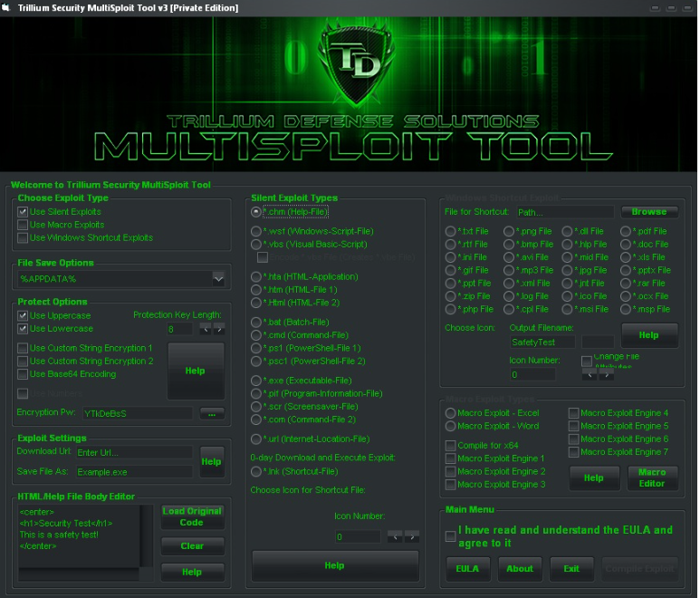Increase the Protection Key Length value
Viewport: 700px width, 598px height.
[x=219, y=330]
